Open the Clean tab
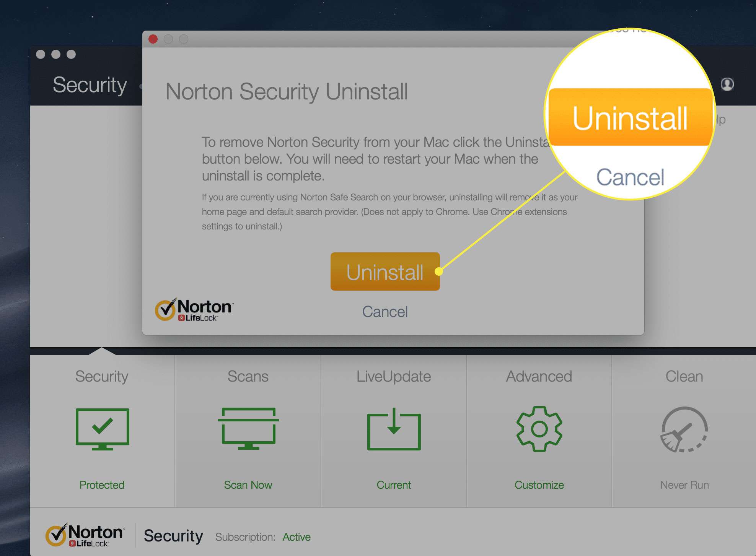The image size is (756, 556). [x=683, y=376]
